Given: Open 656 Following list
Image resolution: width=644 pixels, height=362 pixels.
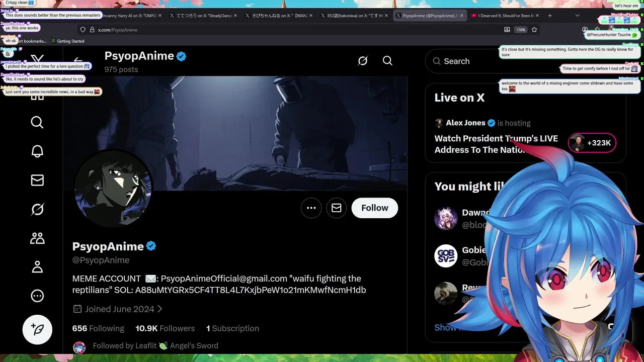Looking at the screenshot, I should coord(98,328).
